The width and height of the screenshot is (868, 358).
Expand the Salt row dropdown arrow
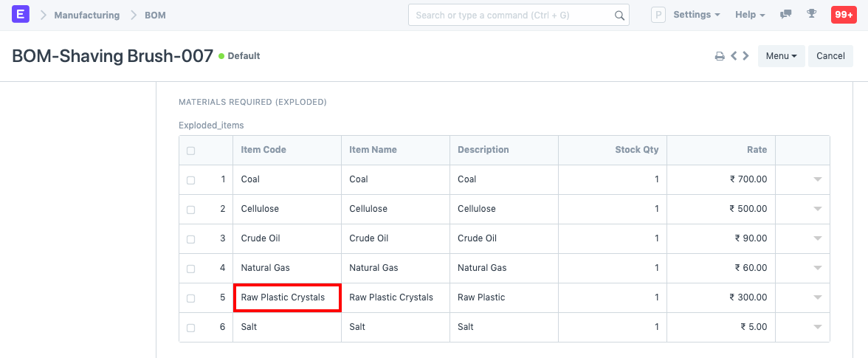click(x=817, y=327)
